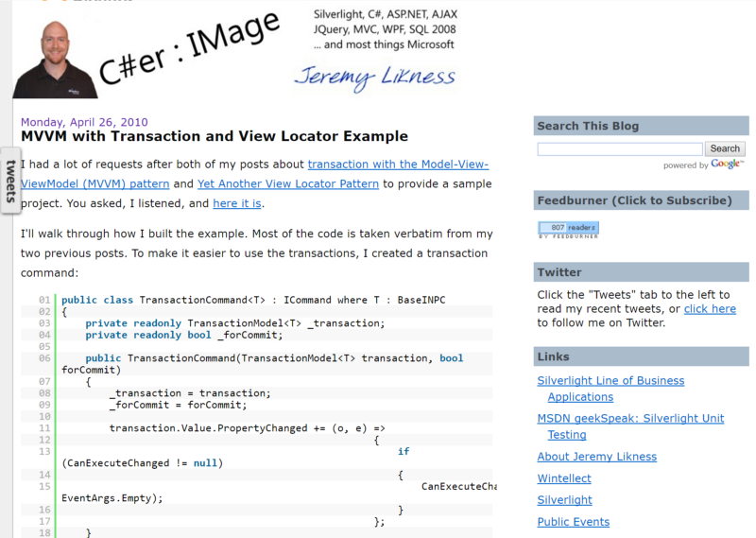Screen dimensions: 756x538
Task: Open the MVVM with Transaction post title
Action: click(x=215, y=136)
